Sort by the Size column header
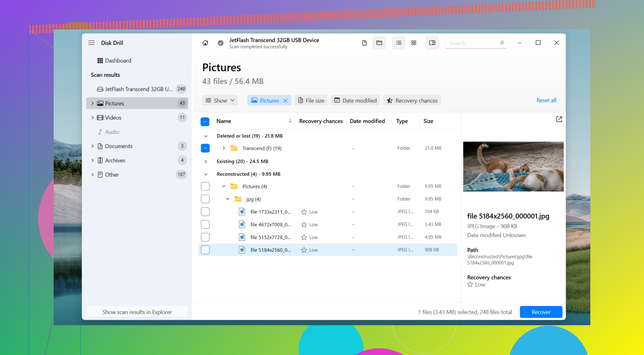 click(428, 121)
